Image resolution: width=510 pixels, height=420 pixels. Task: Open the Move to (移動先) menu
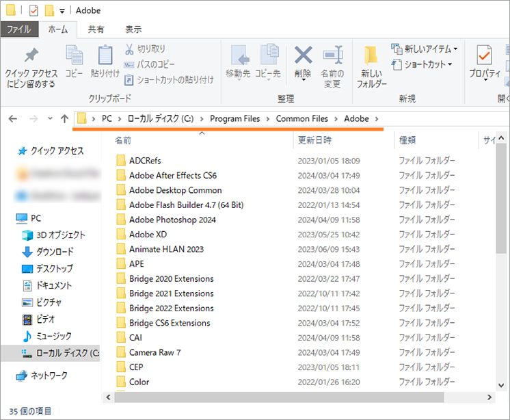click(x=239, y=62)
